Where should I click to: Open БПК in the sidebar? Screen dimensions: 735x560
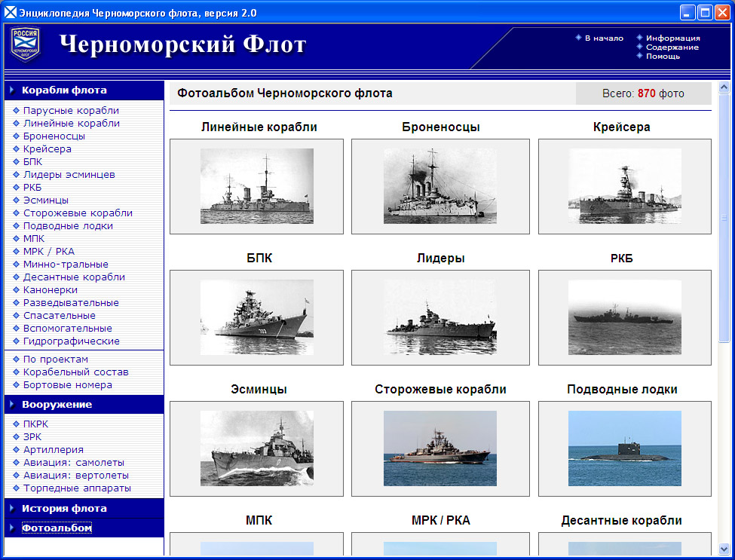[33, 162]
